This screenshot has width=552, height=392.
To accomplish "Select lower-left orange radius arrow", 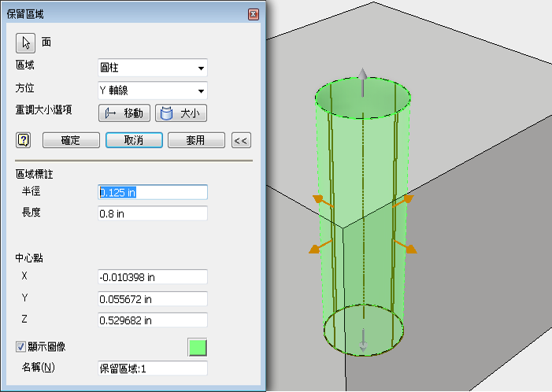I will [x=320, y=246].
